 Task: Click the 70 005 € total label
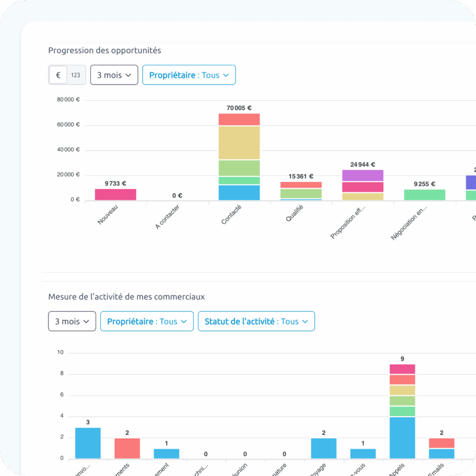[239, 108]
